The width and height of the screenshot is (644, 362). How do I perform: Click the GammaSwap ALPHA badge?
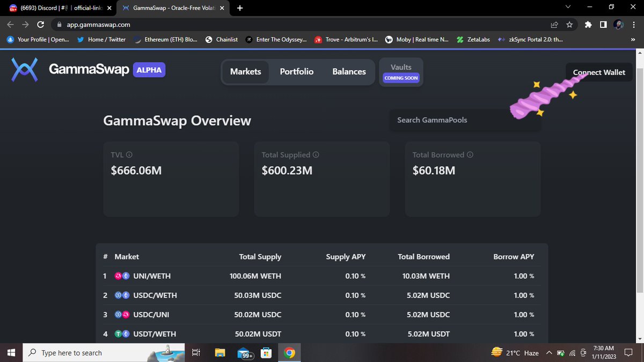[x=149, y=70]
